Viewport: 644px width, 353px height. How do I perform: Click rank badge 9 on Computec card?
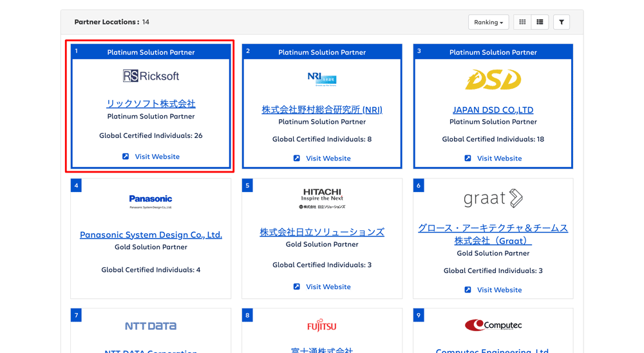click(x=419, y=315)
